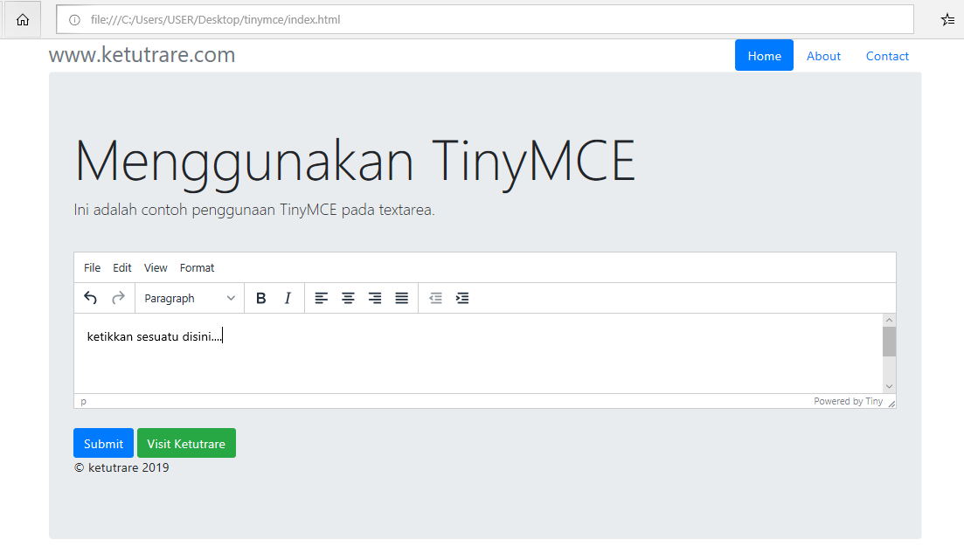This screenshot has width=964, height=560.
Task: Switch to the About tab
Action: (x=822, y=55)
